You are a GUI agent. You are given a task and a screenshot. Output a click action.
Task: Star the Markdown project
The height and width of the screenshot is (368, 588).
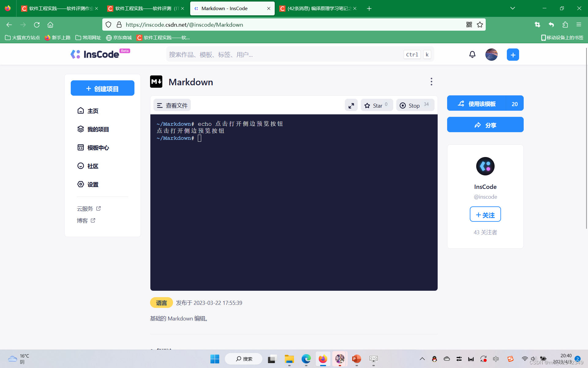click(377, 105)
